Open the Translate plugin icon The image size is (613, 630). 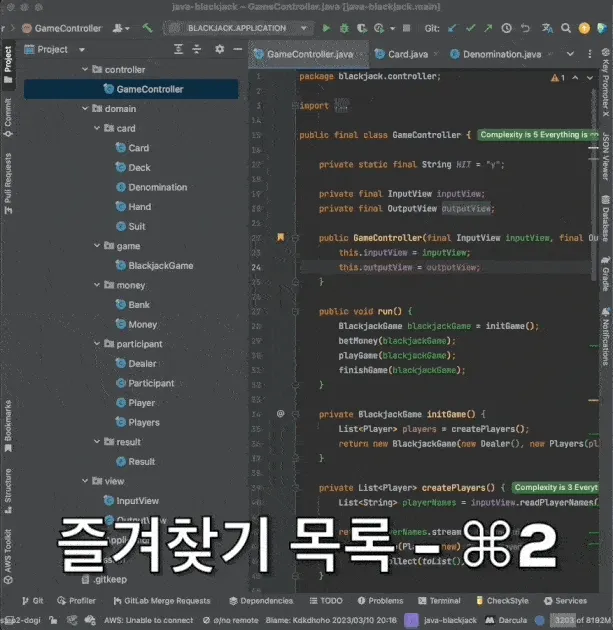547,28
